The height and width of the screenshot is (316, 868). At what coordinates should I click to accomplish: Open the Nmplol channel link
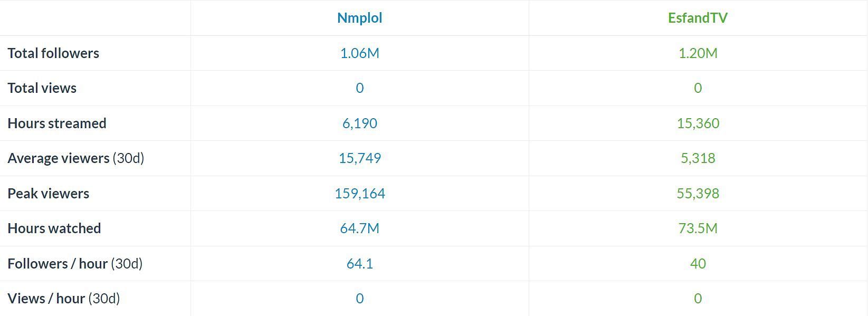pyautogui.click(x=359, y=18)
